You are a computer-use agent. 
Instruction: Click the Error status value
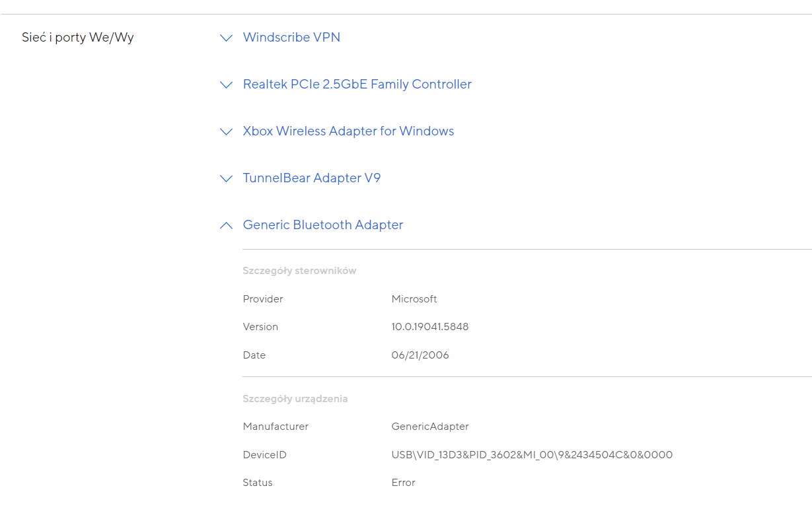click(x=403, y=483)
